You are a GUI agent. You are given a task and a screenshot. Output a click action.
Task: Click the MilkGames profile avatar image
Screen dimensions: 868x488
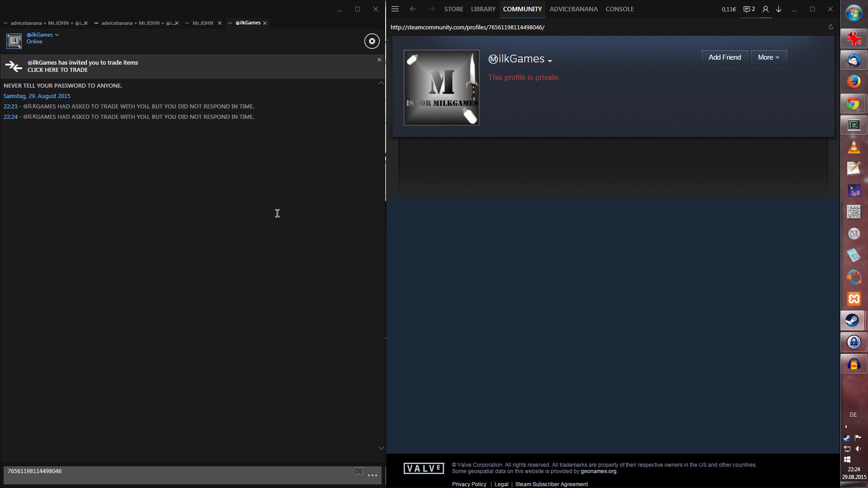[x=441, y=87]
